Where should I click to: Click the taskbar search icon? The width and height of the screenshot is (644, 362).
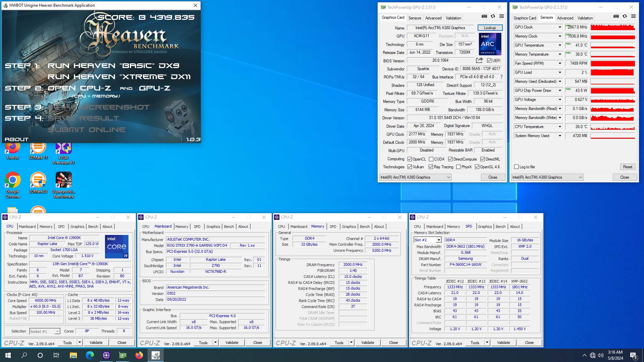pos(24,355)
